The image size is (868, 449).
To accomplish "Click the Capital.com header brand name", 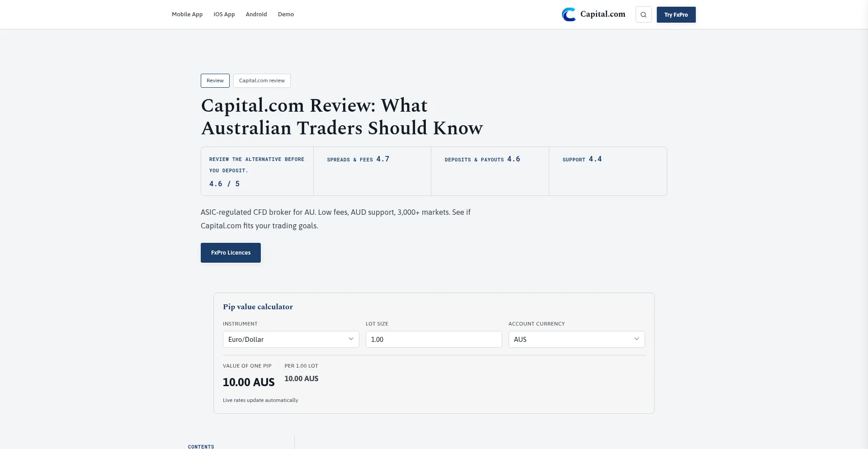I will click(603, 14).
